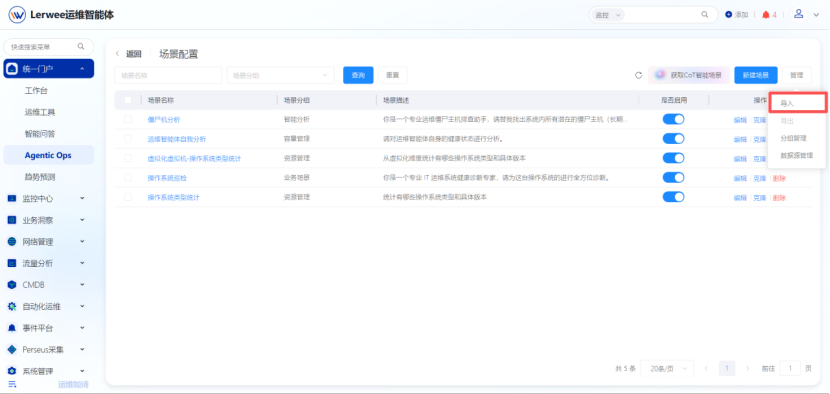This screenshot has height=394, width=830.
Task: Click the 获取CoT智能场景 button
Action: [689, 75]
